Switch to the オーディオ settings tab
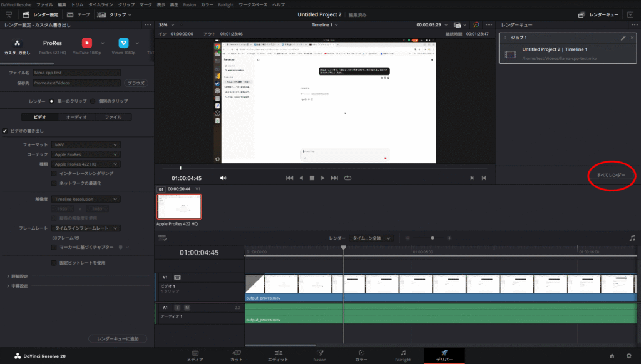The width and height of the screenshot is (641, 364). pyautogui.click(x=76, y=117)
